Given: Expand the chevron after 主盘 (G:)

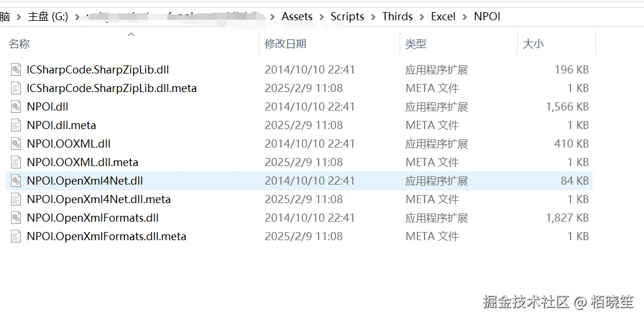Looking at the screenshot, I should point(77,17).
